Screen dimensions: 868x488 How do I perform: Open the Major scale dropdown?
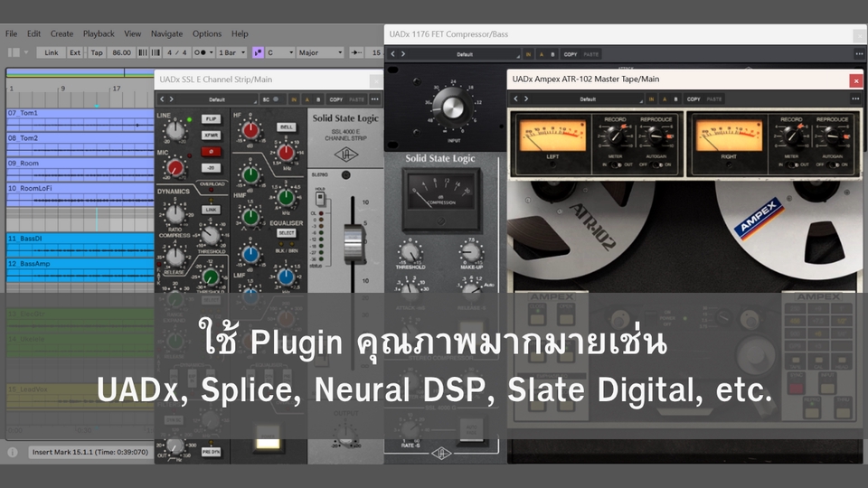point(320,52)
